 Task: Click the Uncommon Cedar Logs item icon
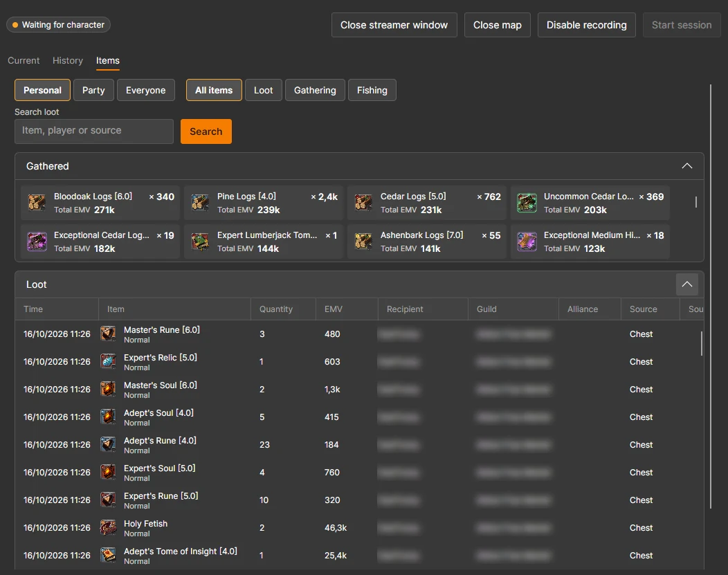click(527, 202)
